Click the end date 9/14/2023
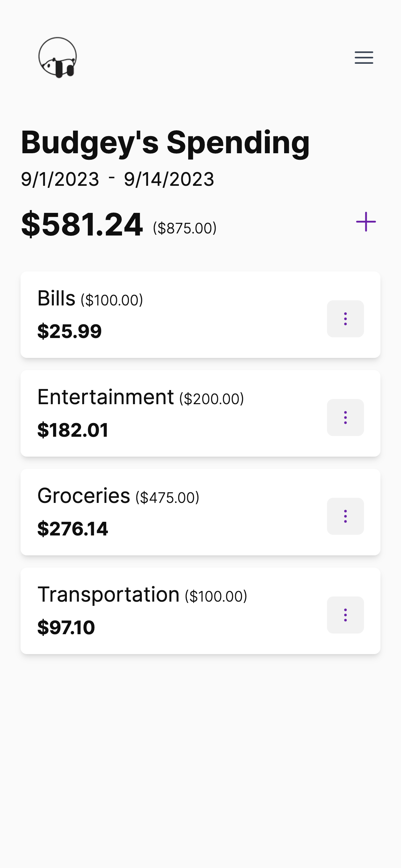The width and height of the screenshot is (401, 868). (169, 179)
